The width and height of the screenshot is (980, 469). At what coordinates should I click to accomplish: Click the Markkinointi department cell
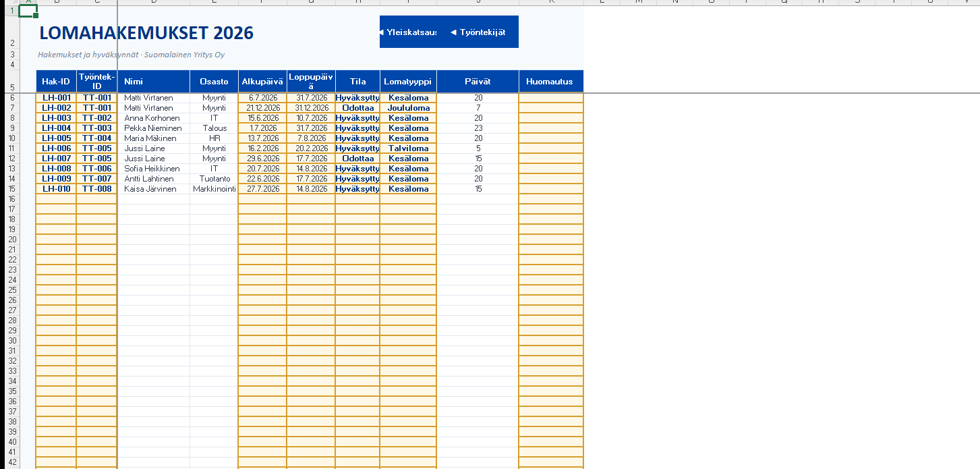(214, 189)
